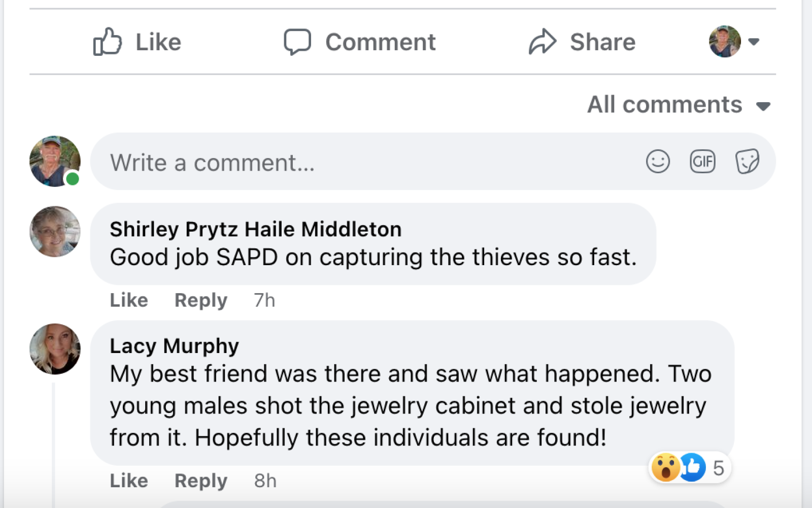The image size is (812, 508).
Task: Open Shirley Prytz Haile Middleton's profile name
Action: click(x=255, y=229)
